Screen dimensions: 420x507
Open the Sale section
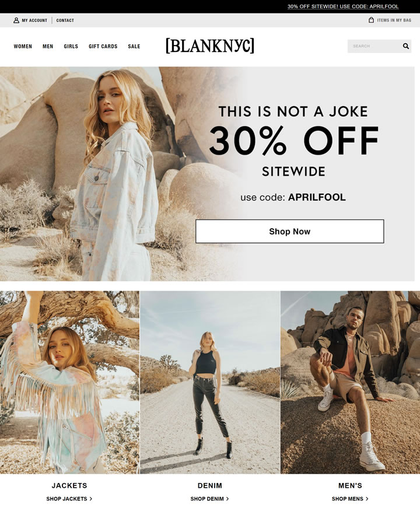coord(134,46)
